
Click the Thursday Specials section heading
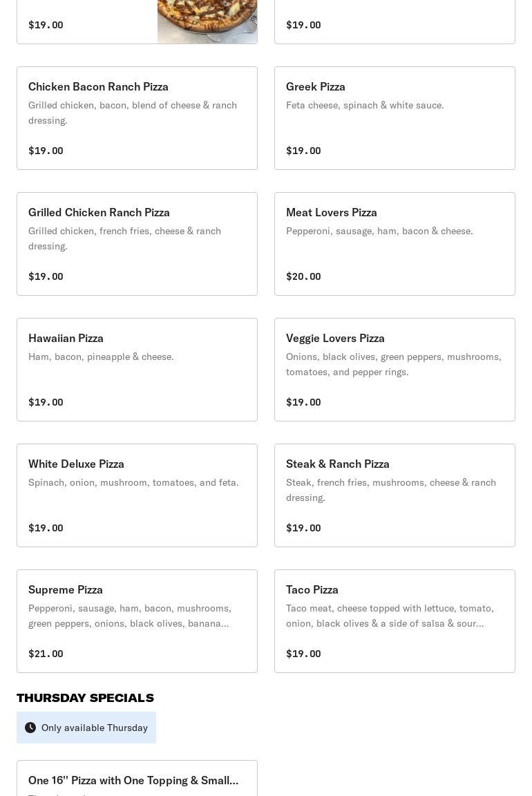tap(85, 697)
